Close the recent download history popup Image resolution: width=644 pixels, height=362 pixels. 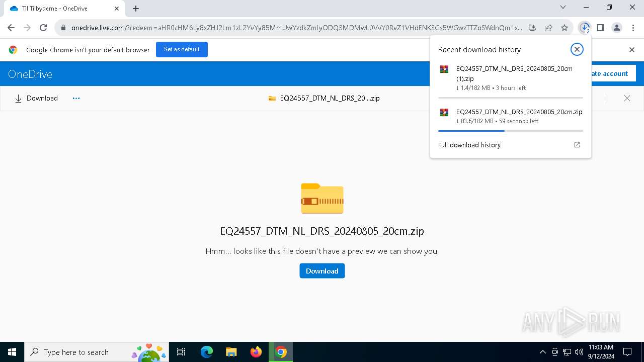point(577,49)
